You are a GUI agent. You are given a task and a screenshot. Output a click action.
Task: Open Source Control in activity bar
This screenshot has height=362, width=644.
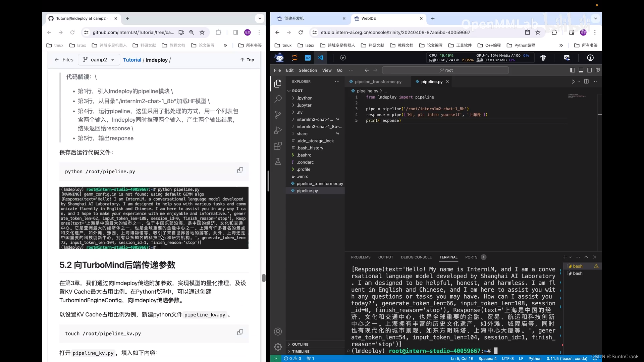tap(278, 115)
